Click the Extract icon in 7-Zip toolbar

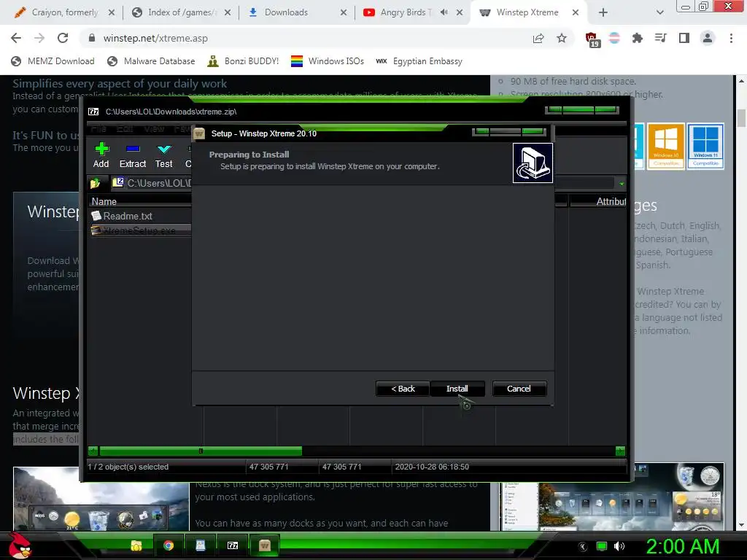[133, 155]
